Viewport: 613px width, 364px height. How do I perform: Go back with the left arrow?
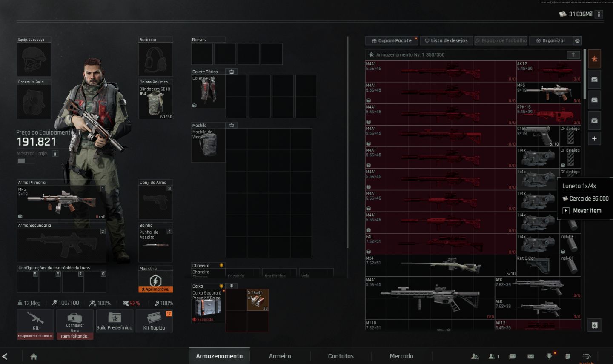[x=5, y=356]
